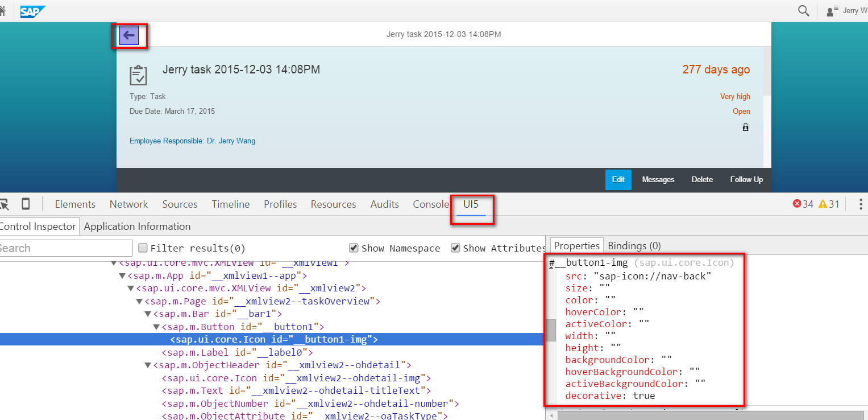Open the Audits tab
The image size is (868, 420).
click(x=384, y=204)
